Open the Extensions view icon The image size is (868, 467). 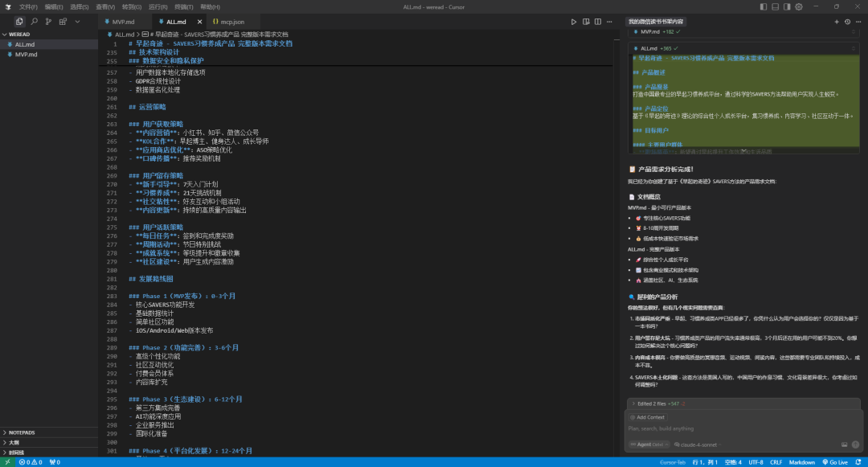63,22
